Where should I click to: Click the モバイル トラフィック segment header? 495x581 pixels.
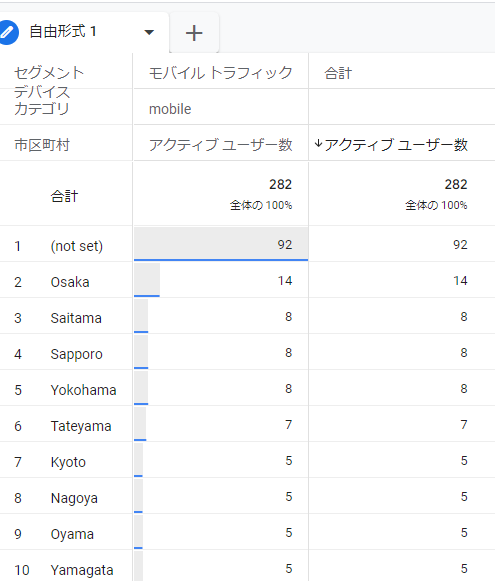click(x=220, y=73)
